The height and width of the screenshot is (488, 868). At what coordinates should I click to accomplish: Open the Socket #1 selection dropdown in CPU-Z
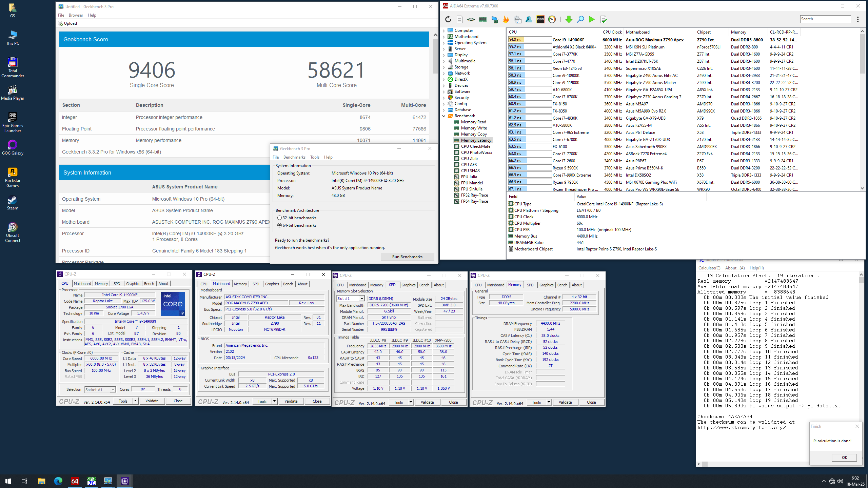tap(113, 390)
